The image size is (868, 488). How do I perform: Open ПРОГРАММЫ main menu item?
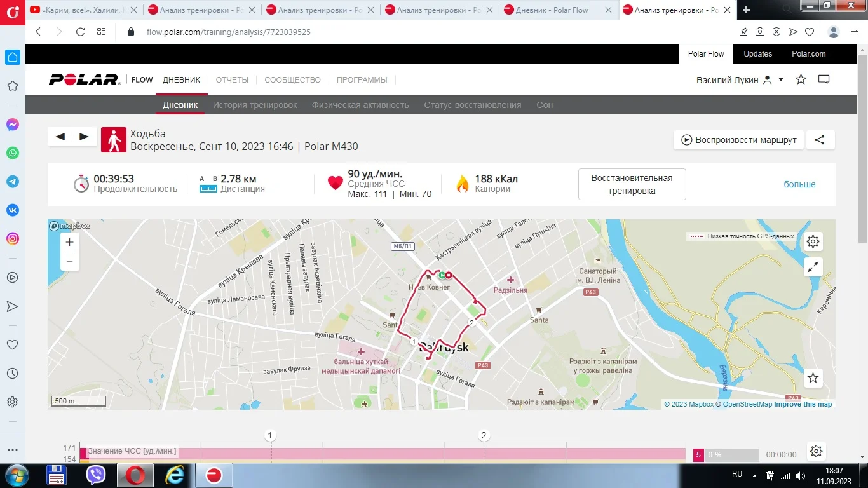[x=362, y=80]
